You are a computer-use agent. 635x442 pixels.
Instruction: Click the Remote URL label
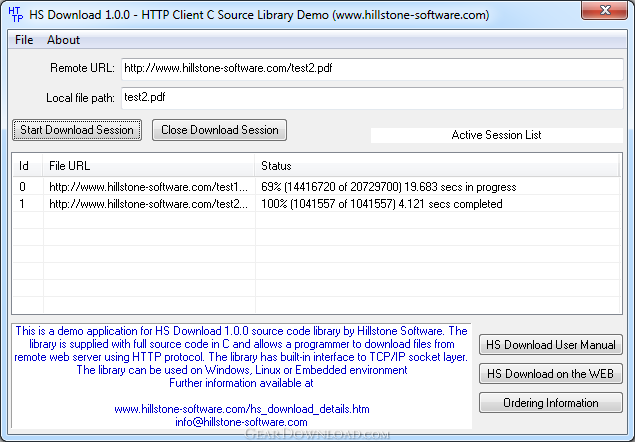pyautogui.click(x=82, y=68)
